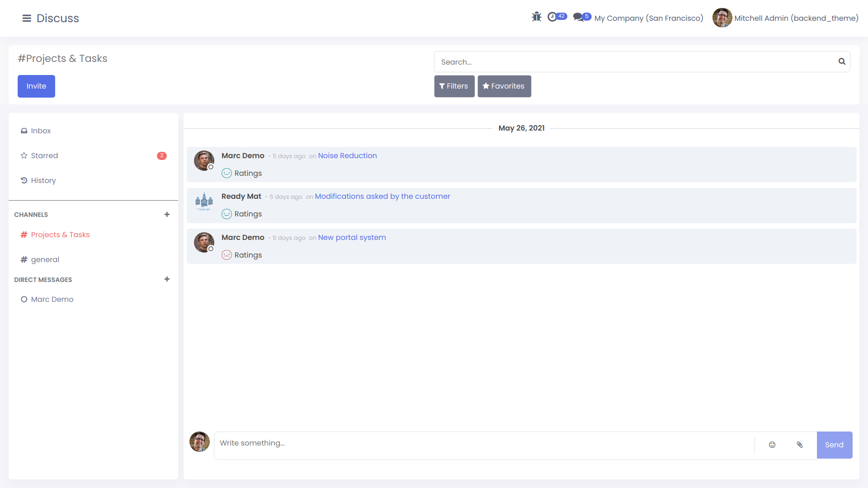The height and width of the screenshot is (488, 868).
Task: Add a new channel with plus icon
Action: (167, 215)
